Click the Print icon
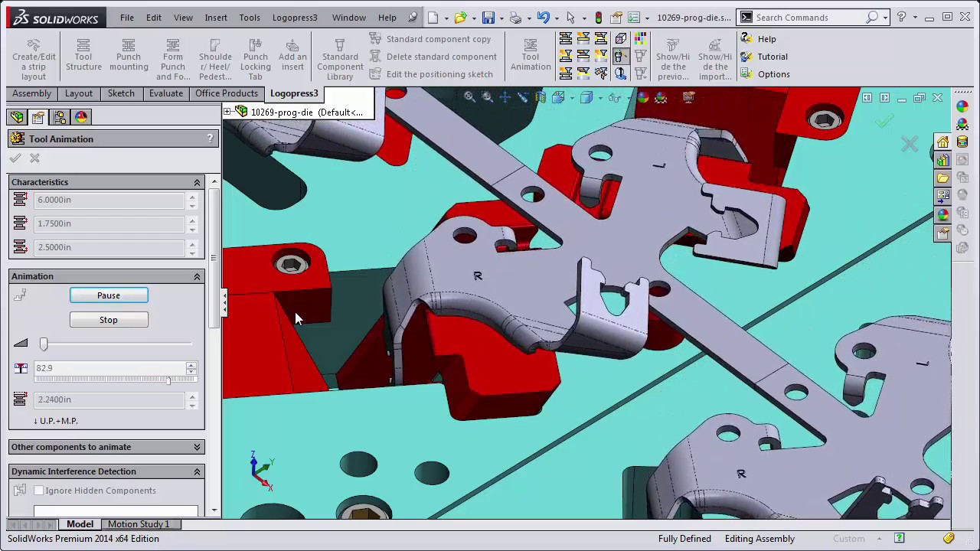Image resolution: width=980 pixels, height=551 pixels. [515, 18]
